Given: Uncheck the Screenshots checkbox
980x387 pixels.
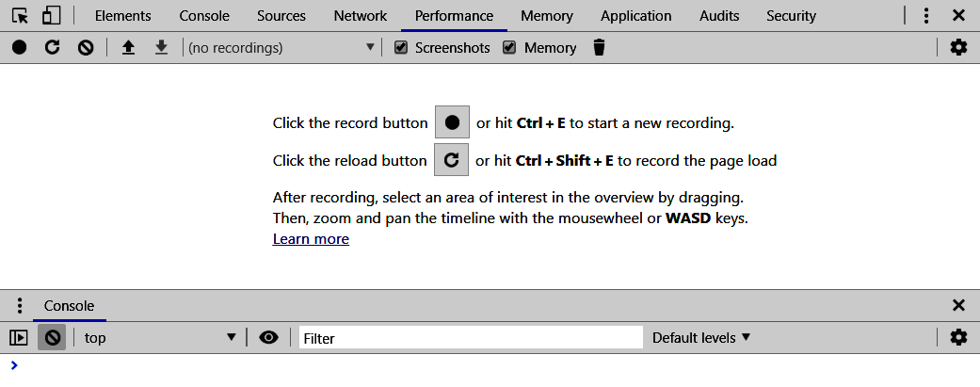Looking at the screenshot, I should point(401,47).
